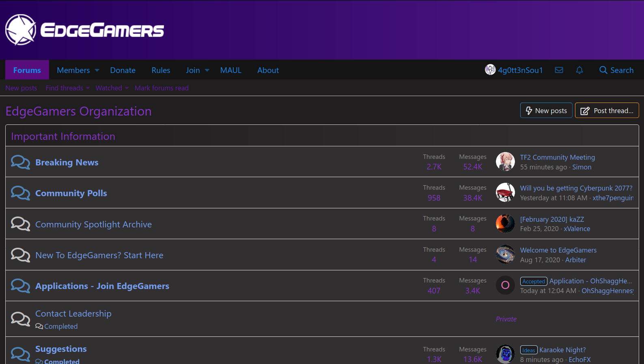Open the Suggestions forum

point(61,349)
